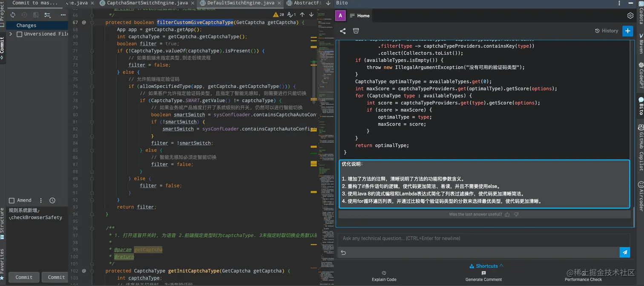Image resolution: width=644 pixels, height=286 pixels.
Task: Collapse the method fold at line 102
Action: pos(92,271)
